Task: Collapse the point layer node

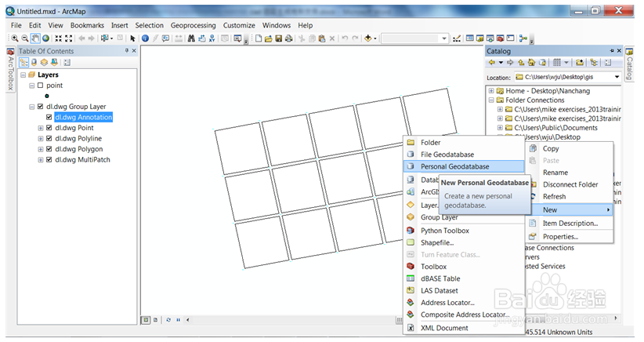Action: (31, 85)
